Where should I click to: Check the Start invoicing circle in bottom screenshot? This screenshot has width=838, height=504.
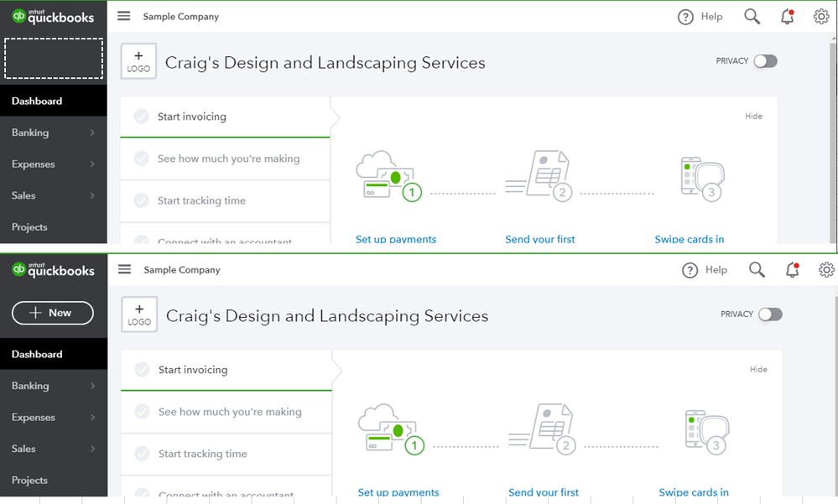click(142, 370)
